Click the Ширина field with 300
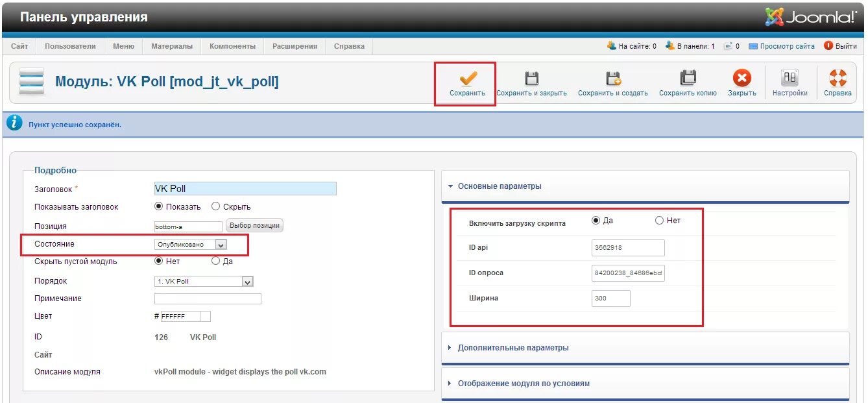The image size is (868, 403). 610,299
